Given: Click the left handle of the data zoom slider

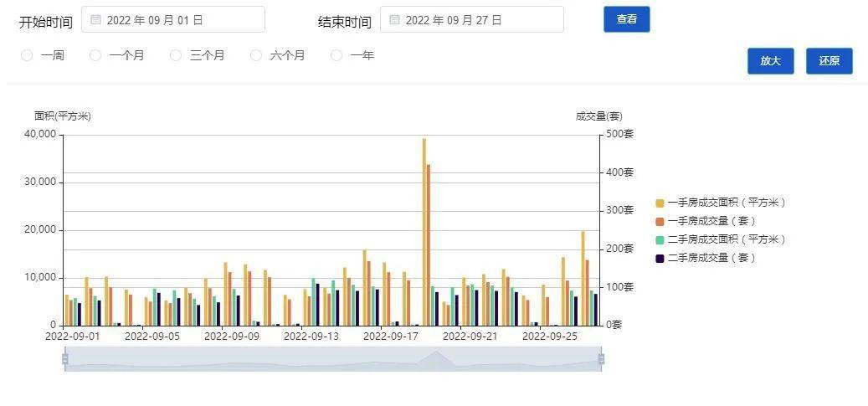Looking at the screenshot, I should tap(64, 359).
